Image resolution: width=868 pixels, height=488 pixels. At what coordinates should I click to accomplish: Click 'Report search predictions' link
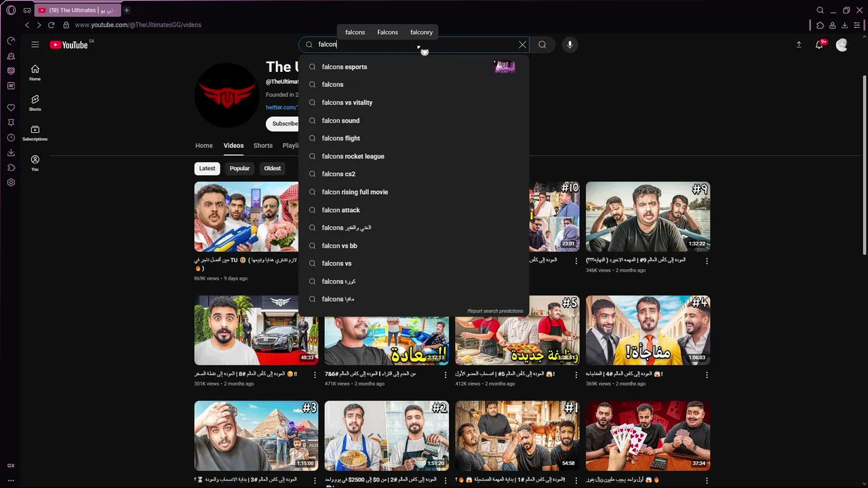click(x=495, y=311)
